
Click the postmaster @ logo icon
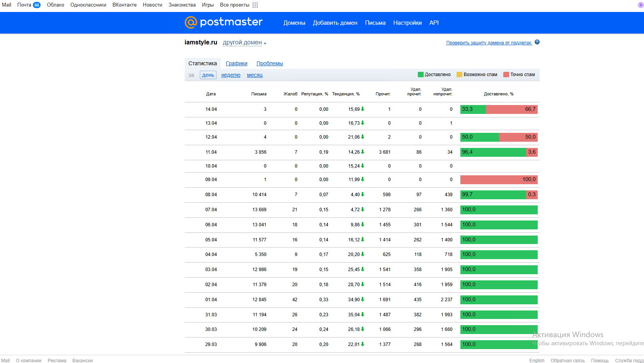pyautogui.click(x=191, y=22)
